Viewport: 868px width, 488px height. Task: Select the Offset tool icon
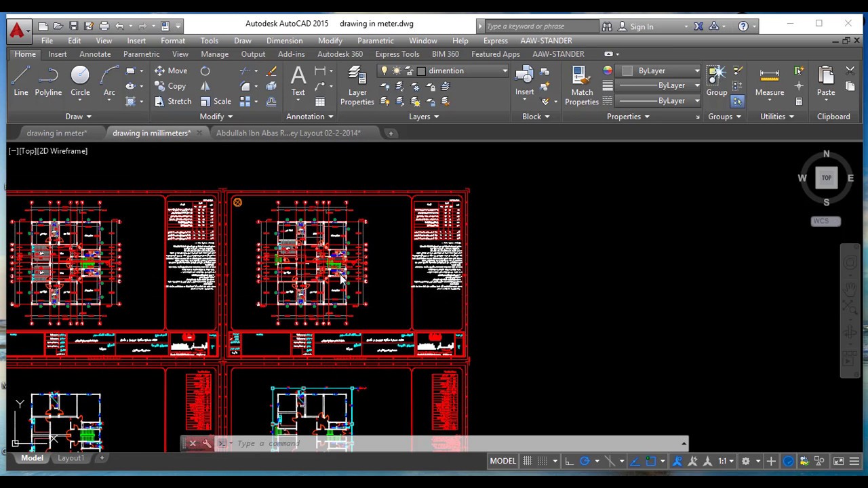pyautogui.click(x=271, y=102)
